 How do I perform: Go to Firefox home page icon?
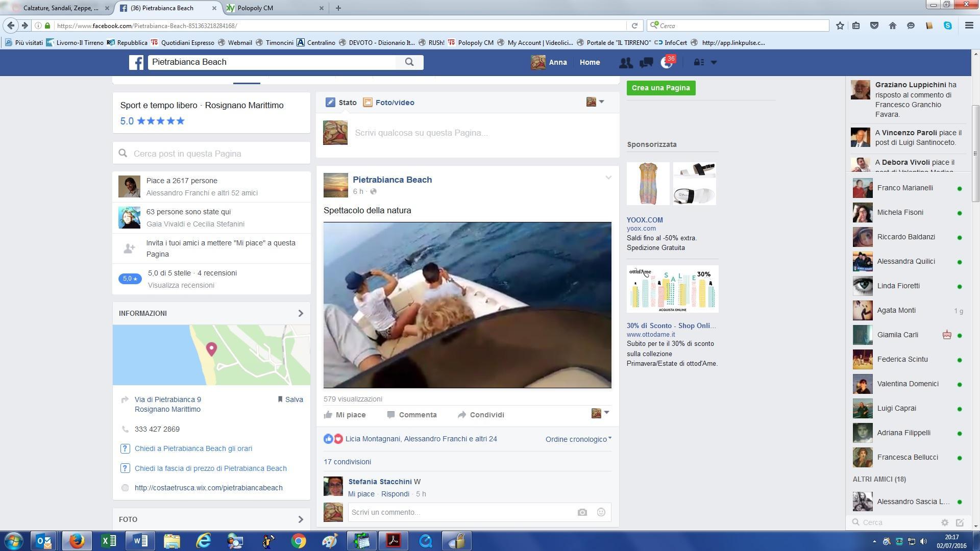click(x=893, y=26)
